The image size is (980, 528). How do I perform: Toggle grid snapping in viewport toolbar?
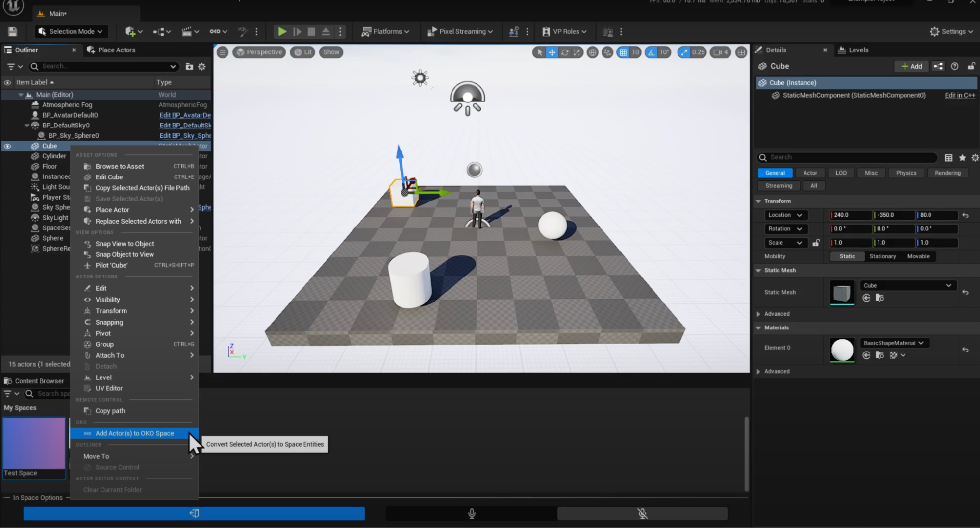coord(623,52)
